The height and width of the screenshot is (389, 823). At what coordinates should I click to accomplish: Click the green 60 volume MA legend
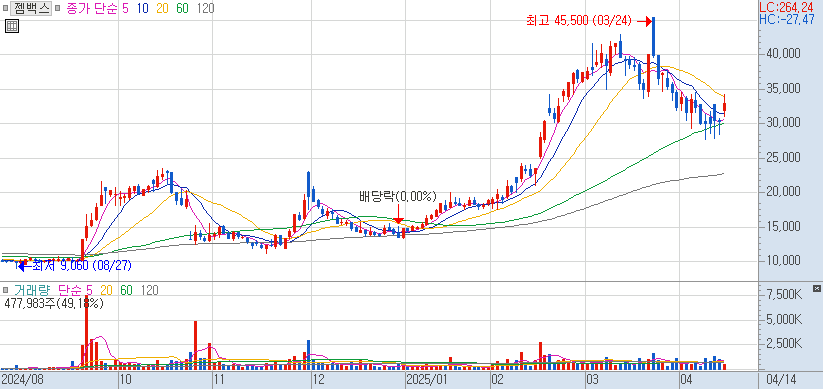(x=126, y=290)
